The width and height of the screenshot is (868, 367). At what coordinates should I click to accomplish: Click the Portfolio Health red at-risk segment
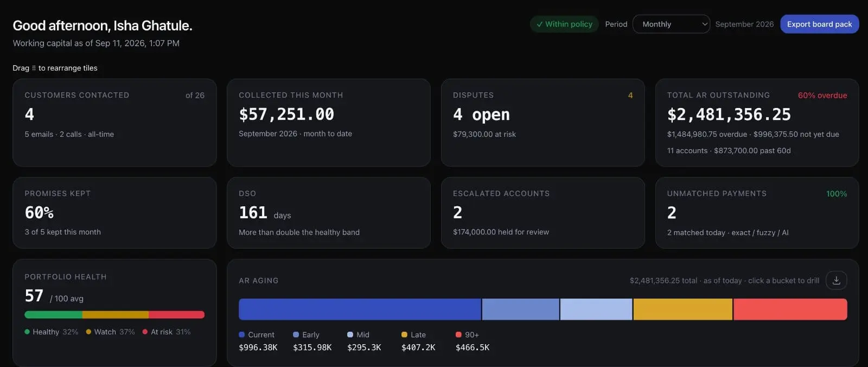point(176,314)
